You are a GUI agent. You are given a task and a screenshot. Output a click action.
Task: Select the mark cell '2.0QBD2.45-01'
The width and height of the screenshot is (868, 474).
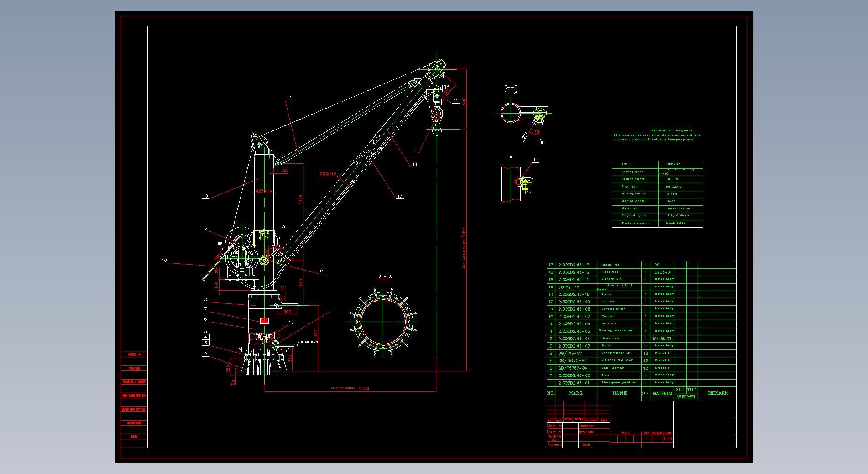pos(574,383)
